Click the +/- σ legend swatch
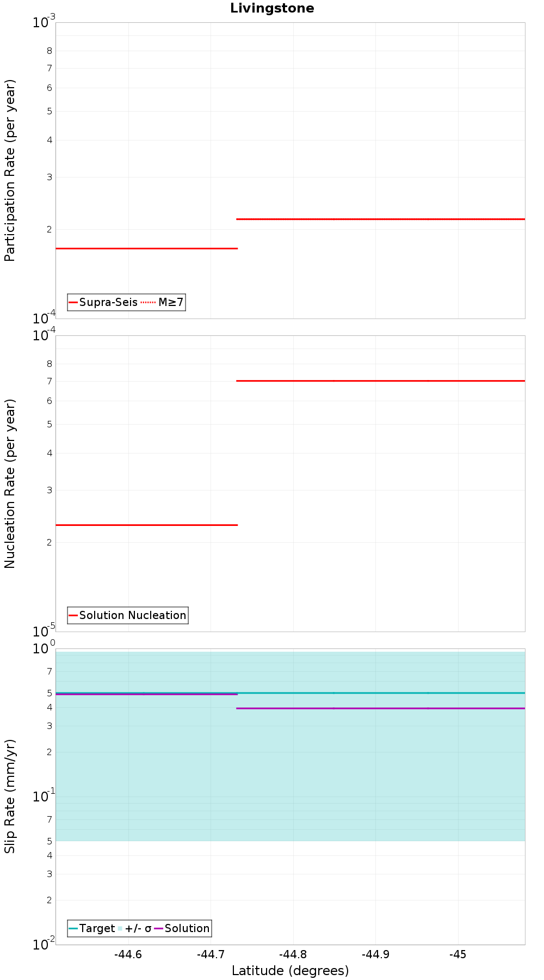544x980 pixels. pyautogui.click(x=120, y=928)
